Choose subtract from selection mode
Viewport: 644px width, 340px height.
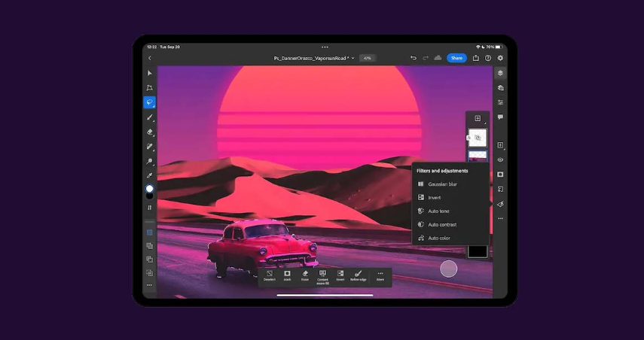pyautogui.click(x=149, y=260)
